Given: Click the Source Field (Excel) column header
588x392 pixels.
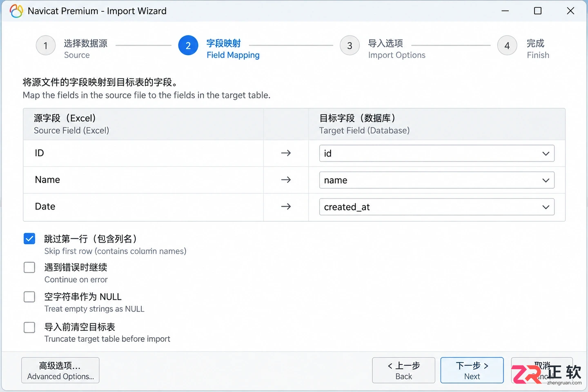Looking at the screenshot, I should (x=143, y=124).
